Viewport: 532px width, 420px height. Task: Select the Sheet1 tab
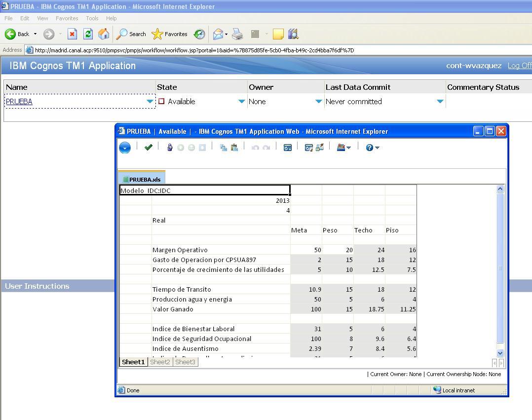click(x=133, y=362)
